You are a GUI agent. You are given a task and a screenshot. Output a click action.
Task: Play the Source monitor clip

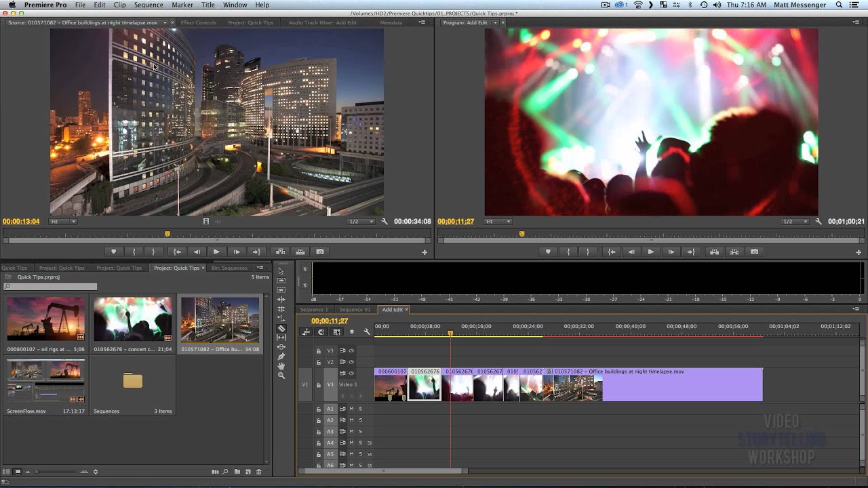click(216, 251)
